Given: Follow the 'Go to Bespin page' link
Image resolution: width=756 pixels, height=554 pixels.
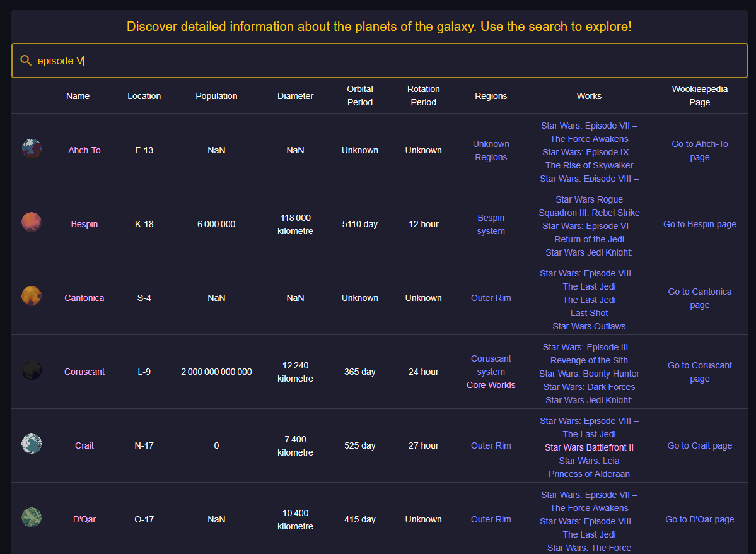Looking at the screenshot, I should [x=700, y=224].
